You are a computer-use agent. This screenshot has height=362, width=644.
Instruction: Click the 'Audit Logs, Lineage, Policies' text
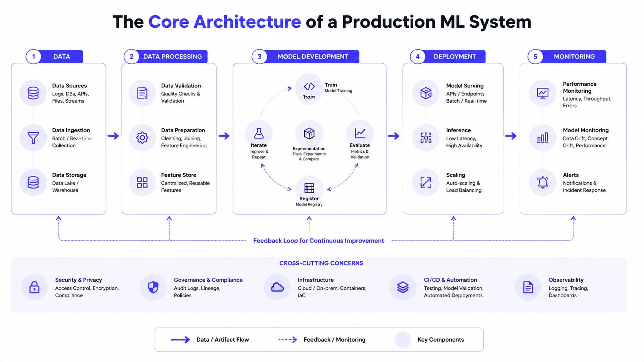coord(197,292)
